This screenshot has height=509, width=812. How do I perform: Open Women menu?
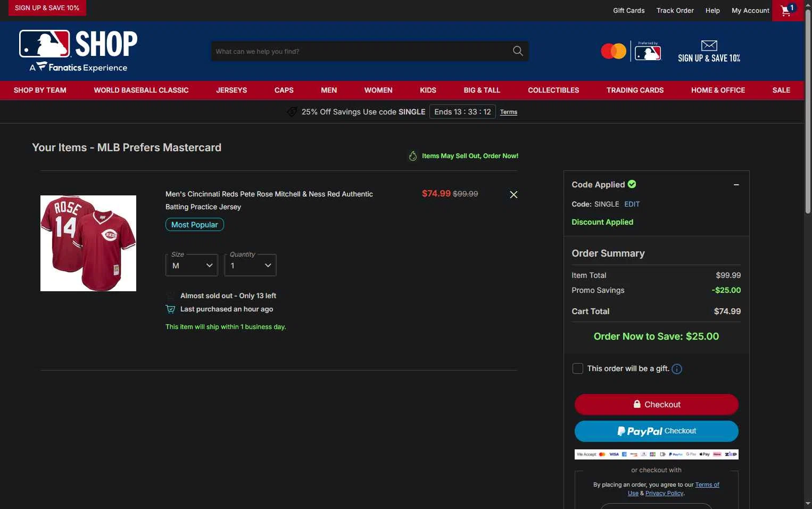click(378, 91)
